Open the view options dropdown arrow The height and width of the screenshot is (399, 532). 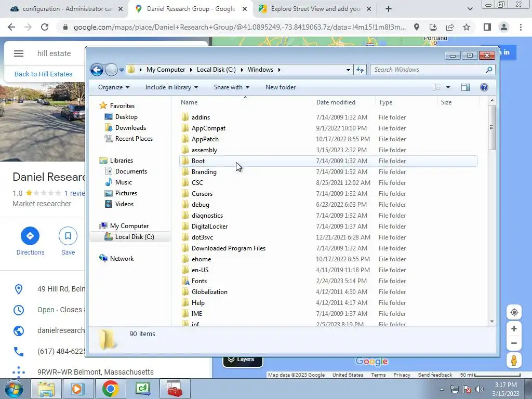coord(448,87)
